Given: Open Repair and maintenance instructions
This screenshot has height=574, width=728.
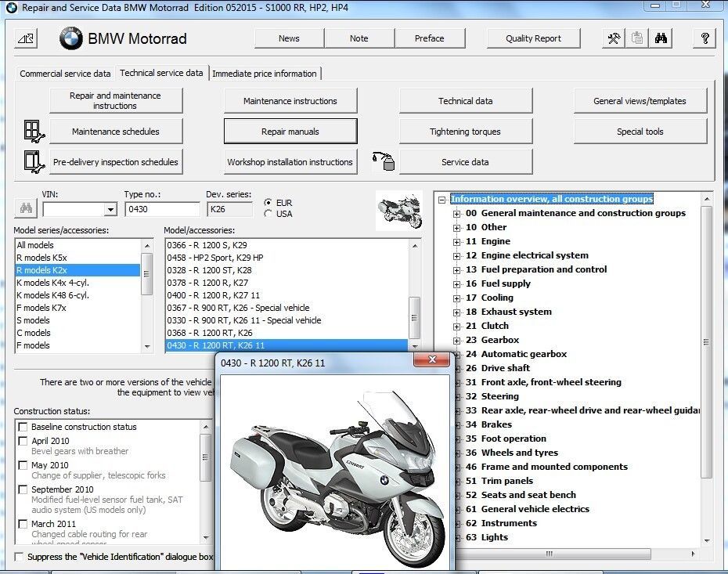Looking at the screenshot, I should point(116,100).
